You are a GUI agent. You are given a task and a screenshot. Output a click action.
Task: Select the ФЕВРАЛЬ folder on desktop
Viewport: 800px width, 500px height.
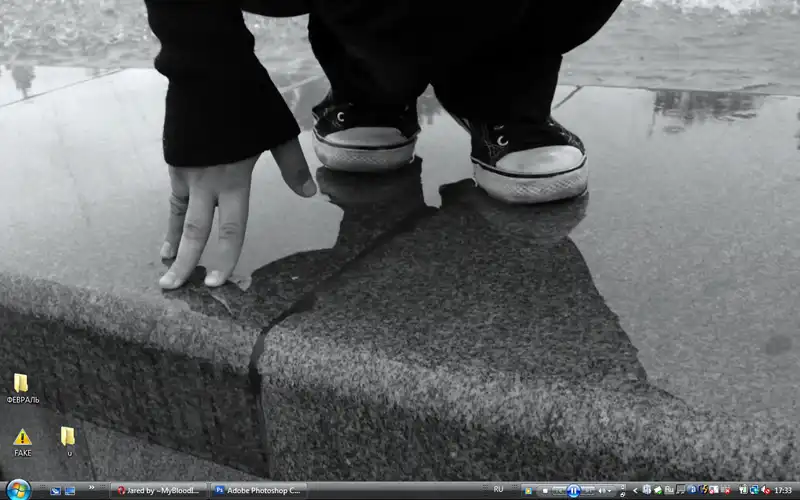pyautogui.click(x=21, y=384)
